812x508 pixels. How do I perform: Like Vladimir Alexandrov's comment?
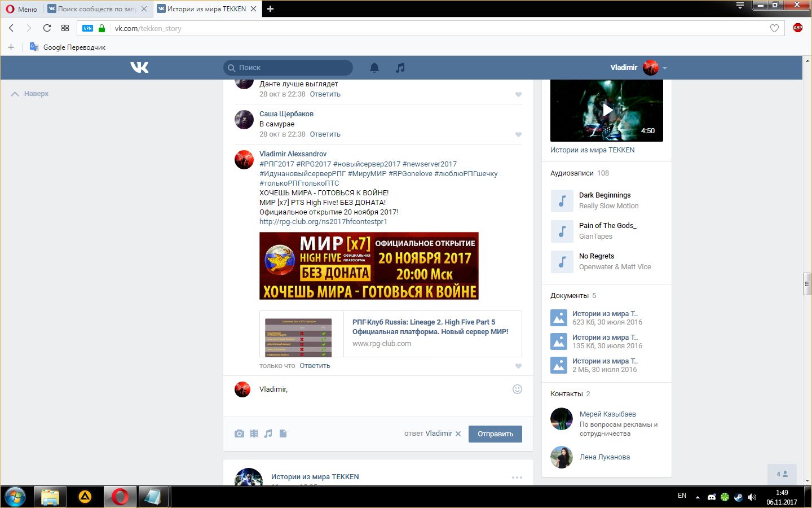[x=518, y=366]
